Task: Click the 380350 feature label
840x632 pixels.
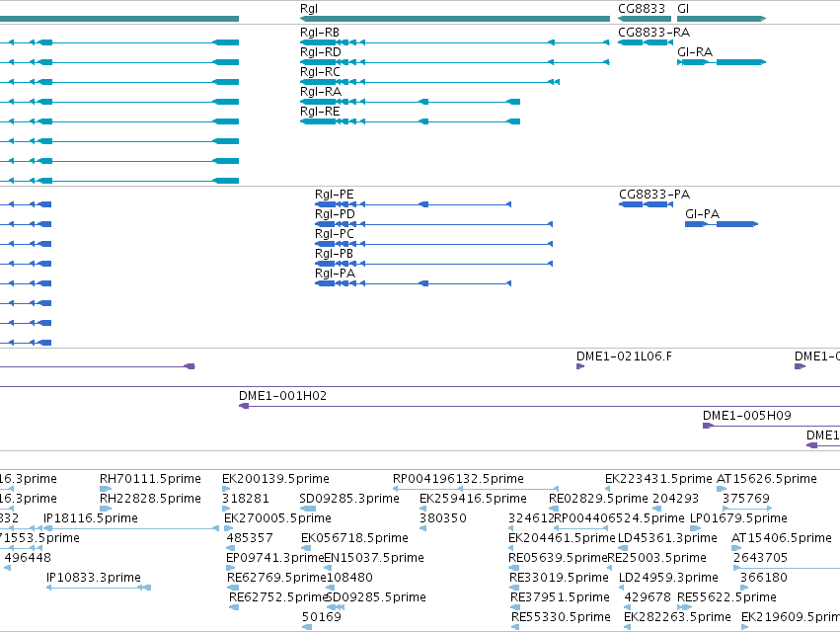Action: click(443, 518)
